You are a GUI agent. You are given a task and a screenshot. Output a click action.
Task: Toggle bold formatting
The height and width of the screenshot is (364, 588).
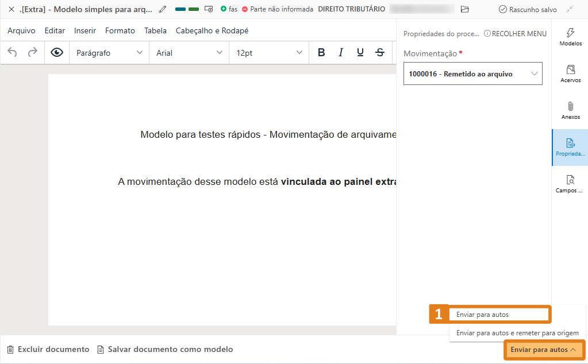pyautogui.click(x=321, y=52)
